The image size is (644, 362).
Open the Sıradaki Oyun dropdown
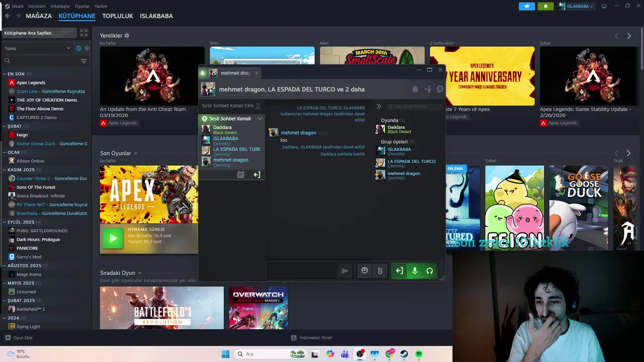[121, 273]
